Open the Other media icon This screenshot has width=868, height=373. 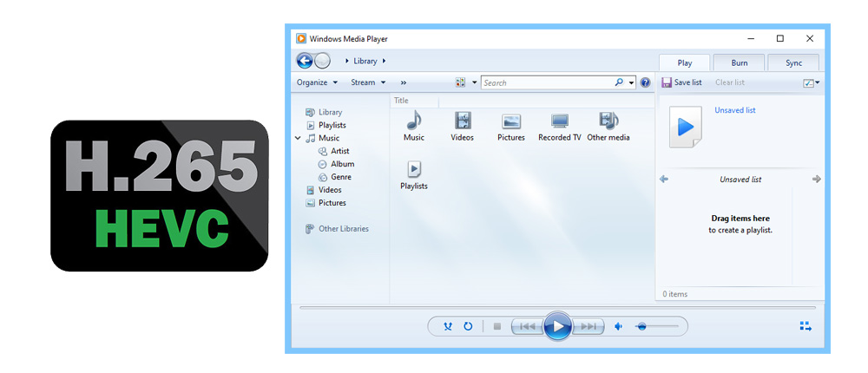click(x=608, y=120)
